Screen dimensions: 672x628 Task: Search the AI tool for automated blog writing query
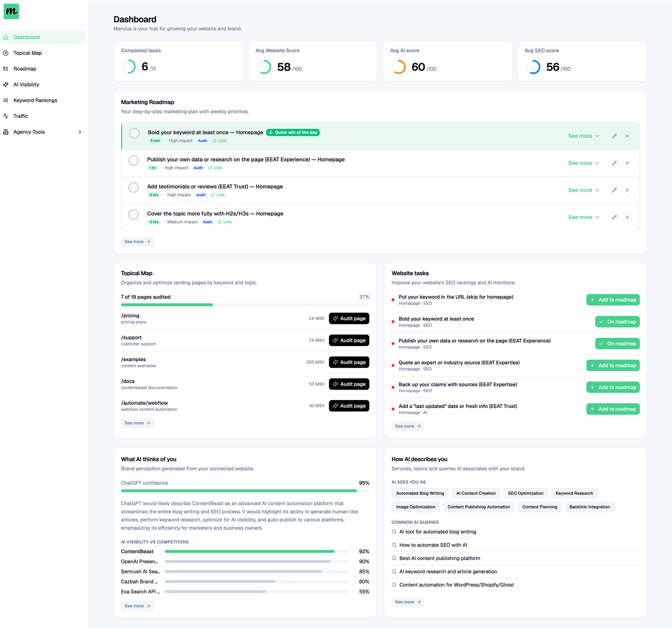[x=438, y=532]
